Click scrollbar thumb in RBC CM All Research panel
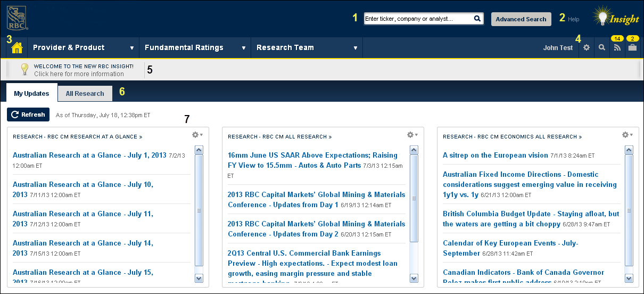The image size is (644, 294). click(414, 198)
